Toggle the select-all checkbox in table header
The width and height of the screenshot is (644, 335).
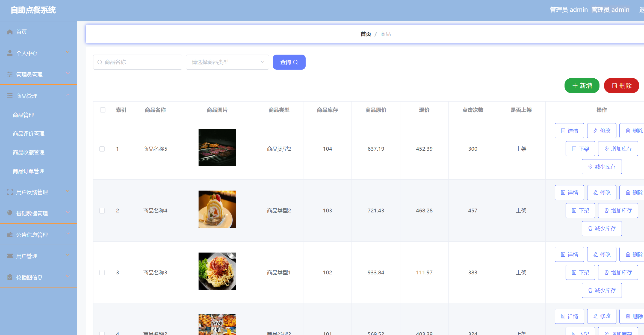click(x=103, y=110)
